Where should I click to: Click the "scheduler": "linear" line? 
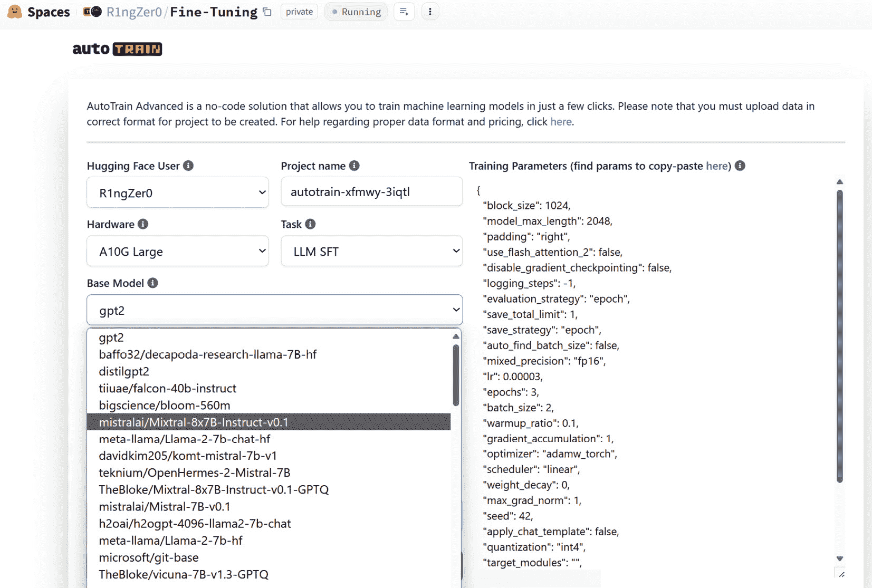[x=531, y=469]
